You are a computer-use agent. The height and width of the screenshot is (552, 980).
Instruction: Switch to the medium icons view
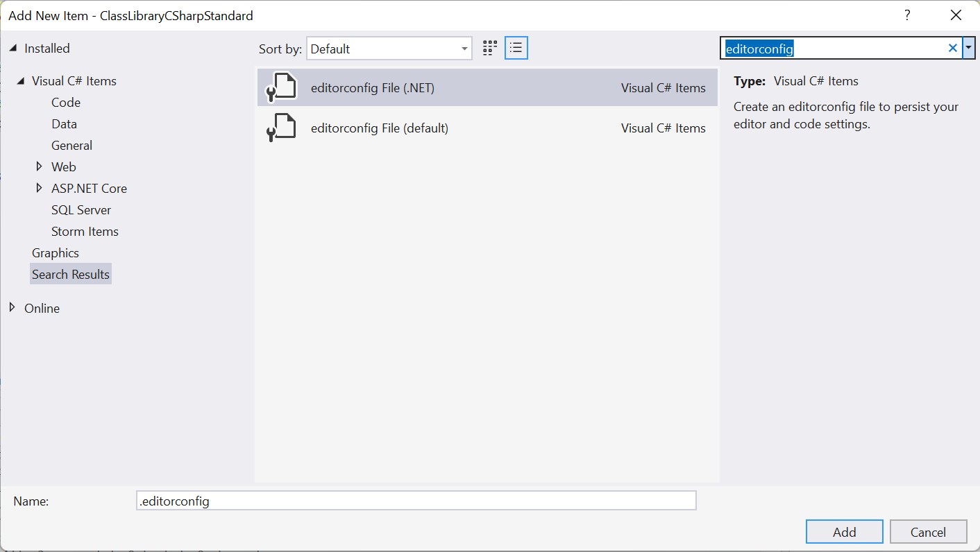pos(489,47)
